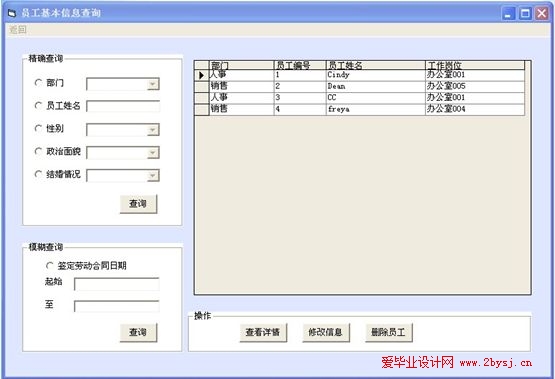Image resolution: width=555 pixels, height=379 pixels.
Task: Click 销售 cell in Dean's row
Action: click(242, 87)
